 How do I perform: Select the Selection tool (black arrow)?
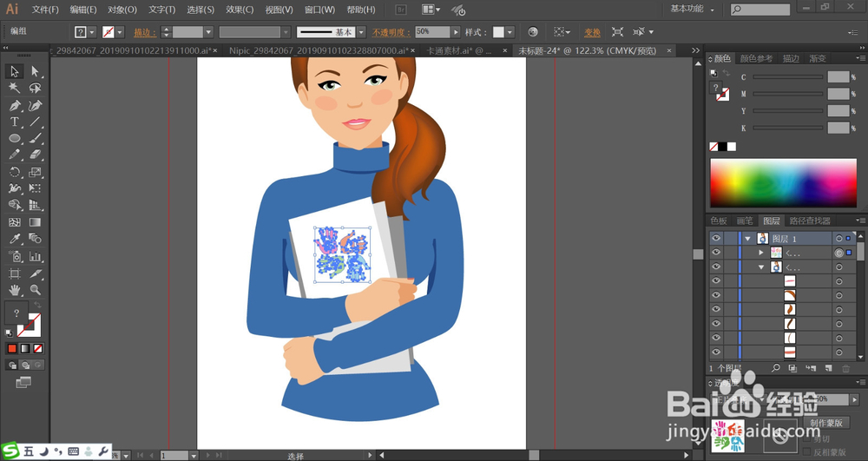pyautogui.click(x=15, y=71)
